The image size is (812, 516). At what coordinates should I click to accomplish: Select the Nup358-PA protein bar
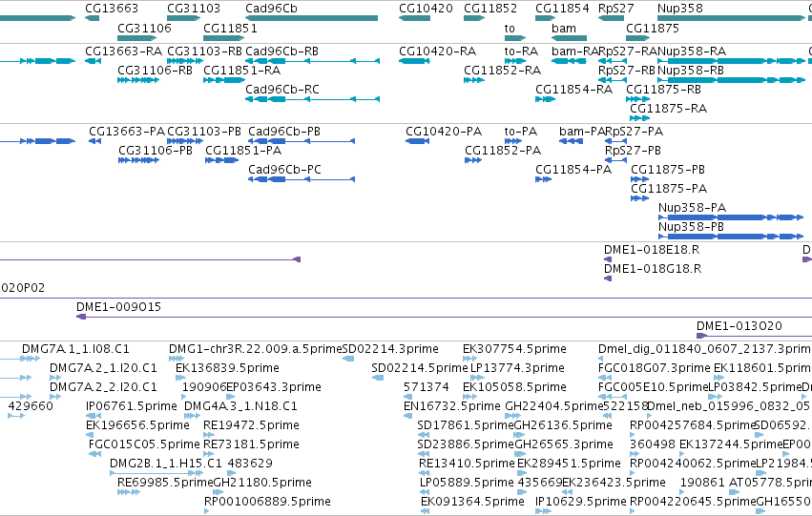730,217
